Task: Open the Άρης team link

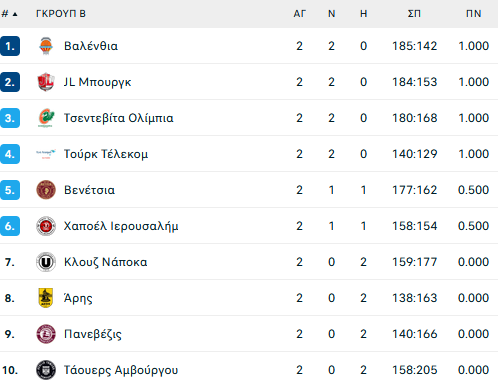Action: (x=78, y=298)
